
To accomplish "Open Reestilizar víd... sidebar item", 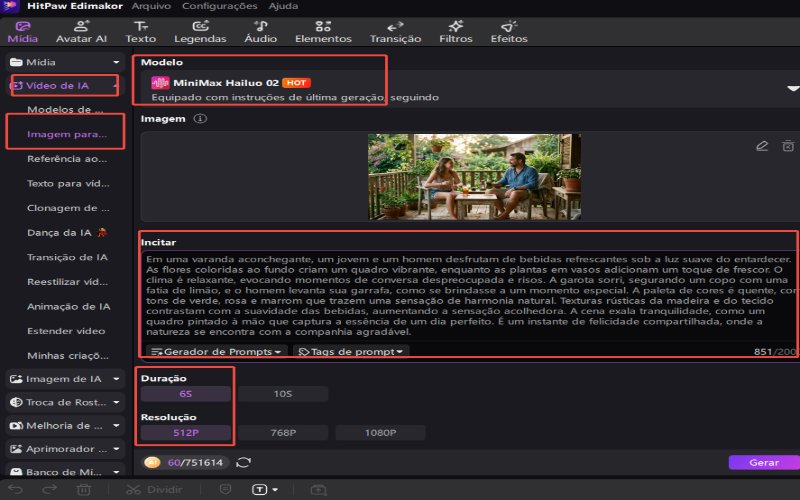I will tap(67, 282).
